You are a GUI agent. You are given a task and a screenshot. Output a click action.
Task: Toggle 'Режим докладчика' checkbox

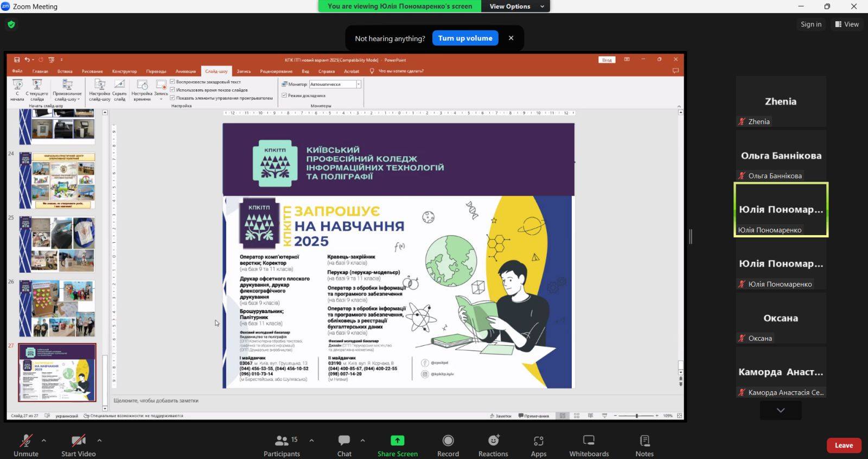coord(284,95)
